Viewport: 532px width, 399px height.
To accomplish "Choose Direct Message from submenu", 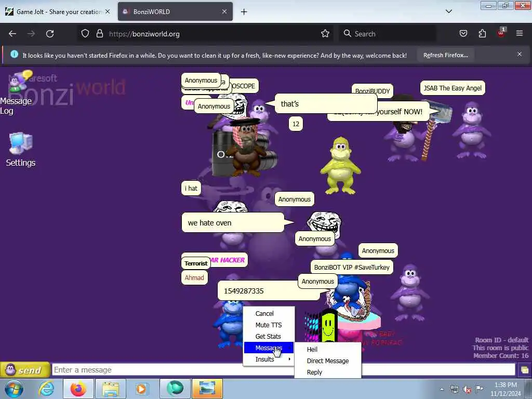I will pos(328,361).
